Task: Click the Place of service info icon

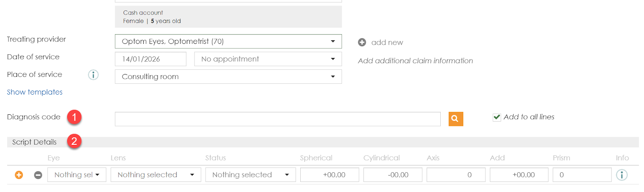Action: click(x=93, y=75)
